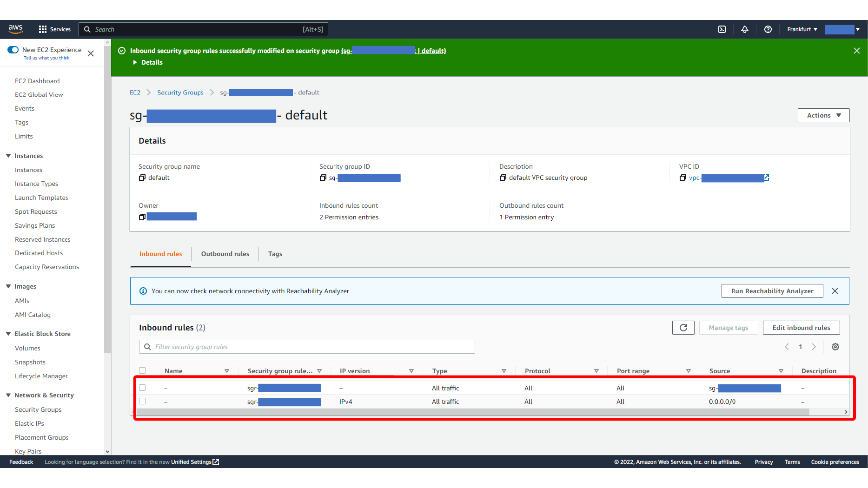Follow Security Groups breadcrumb link
Screen dimensions: 868x488
coord(180,92)
